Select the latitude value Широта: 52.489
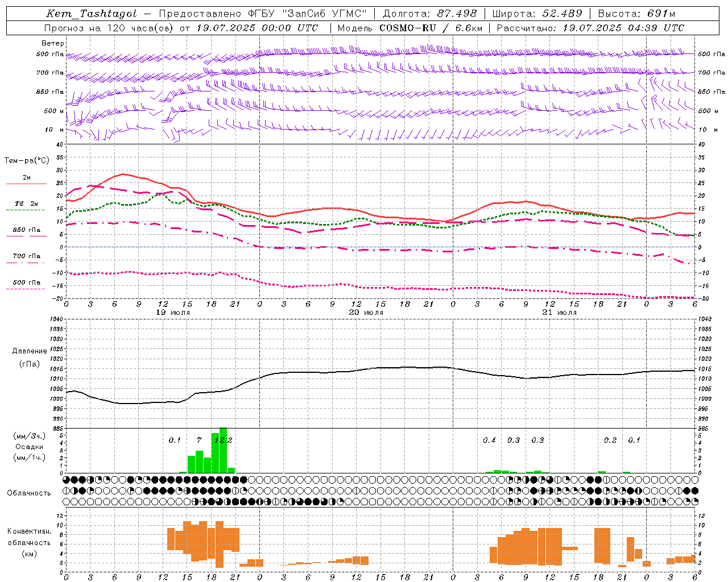The width and height of the screenshot is (728, 582). pos(537,14)
